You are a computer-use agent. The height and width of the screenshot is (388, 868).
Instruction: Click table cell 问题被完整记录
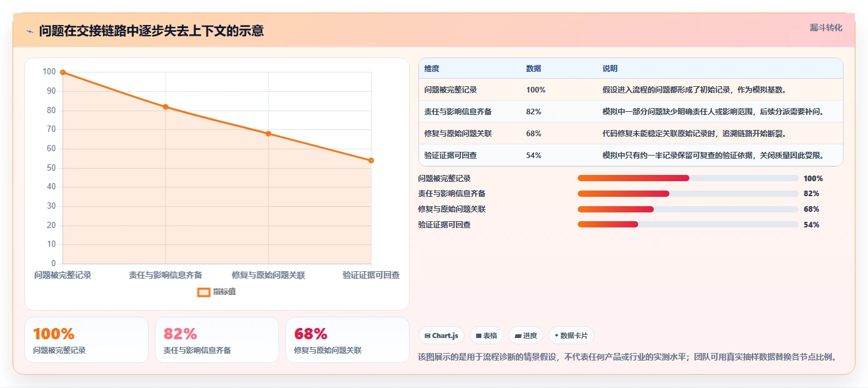point(450,90)
